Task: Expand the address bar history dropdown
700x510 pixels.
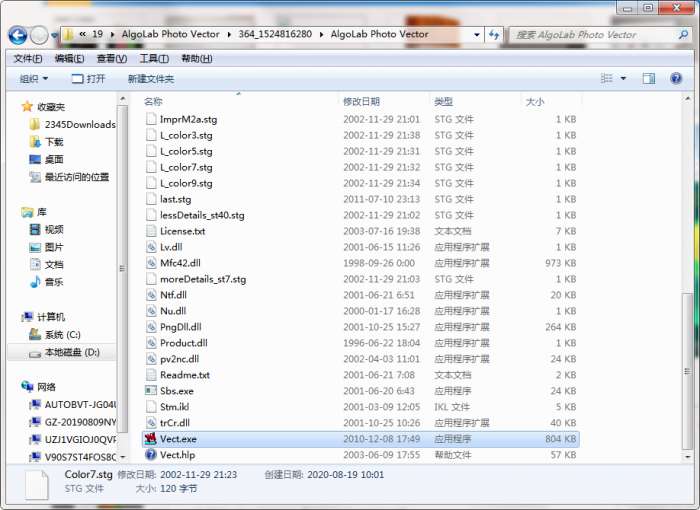Action: coord(477,35)
